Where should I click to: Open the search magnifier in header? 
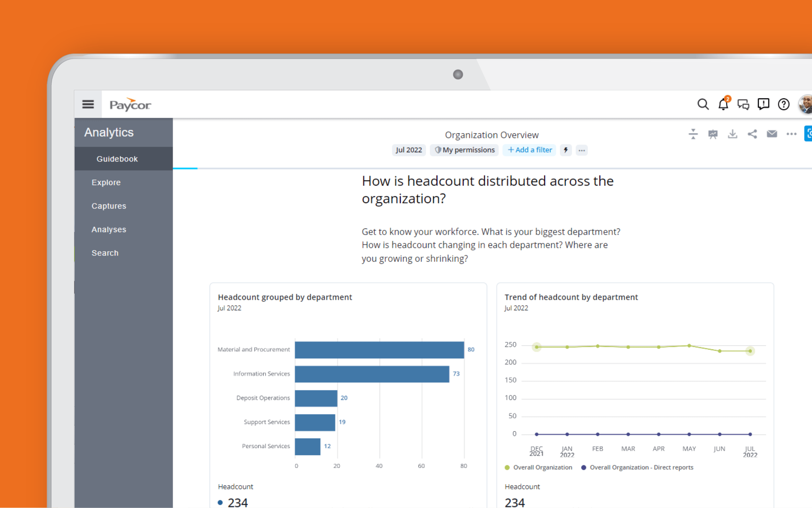(x=703, y=104)
